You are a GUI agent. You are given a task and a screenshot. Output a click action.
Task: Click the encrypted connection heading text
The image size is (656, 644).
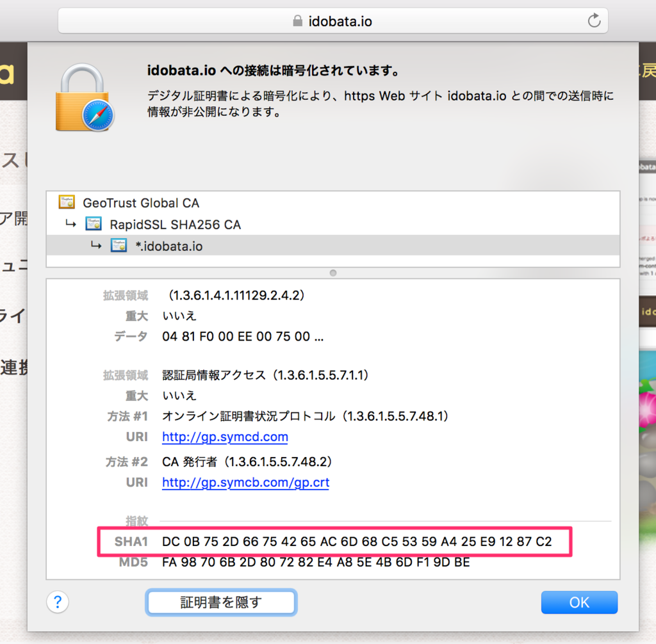(x=273, y=70)
